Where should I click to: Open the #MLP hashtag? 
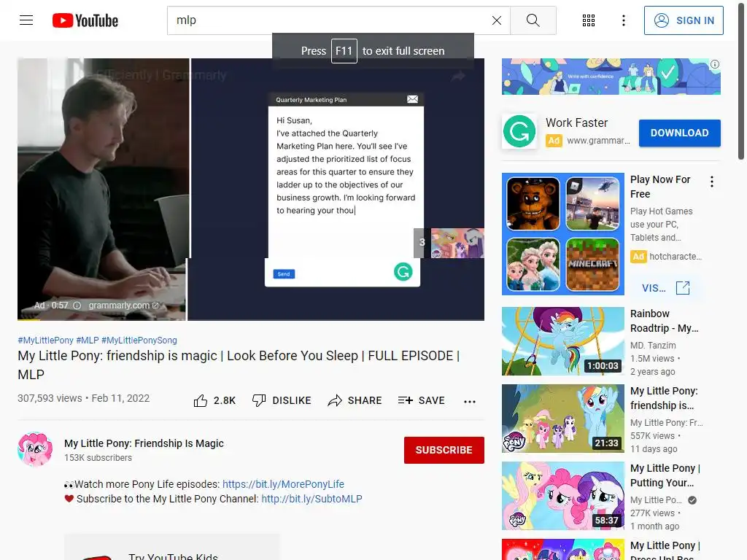[88, 341]
